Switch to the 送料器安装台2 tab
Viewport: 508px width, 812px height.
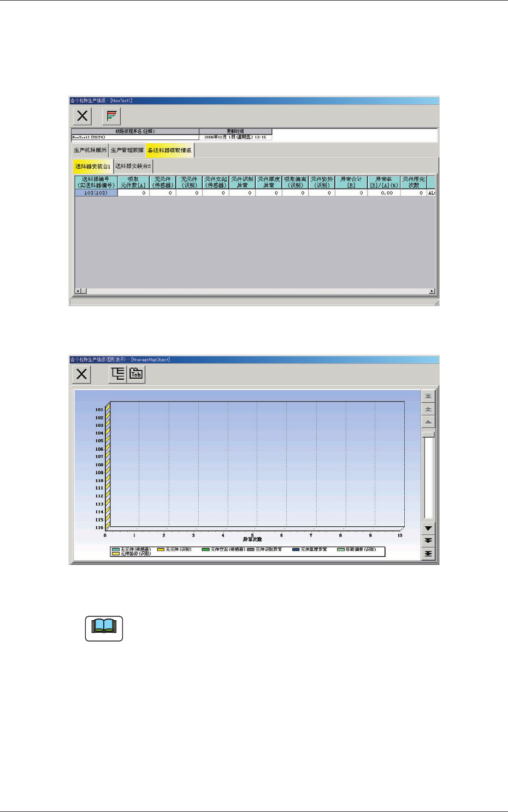point(133,166)
